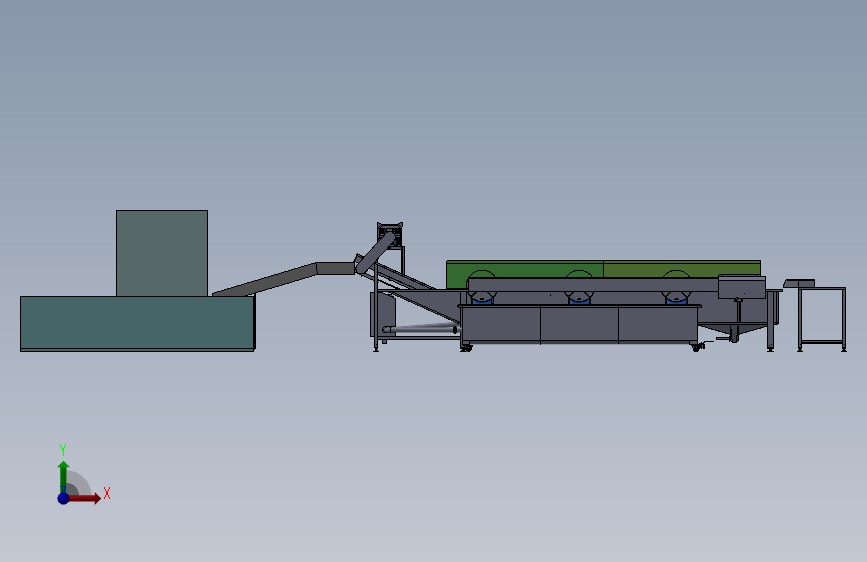Screen dimensions: 867x562
Task: Select the tall gray box atop the teal base
Action: click(162, 253)
